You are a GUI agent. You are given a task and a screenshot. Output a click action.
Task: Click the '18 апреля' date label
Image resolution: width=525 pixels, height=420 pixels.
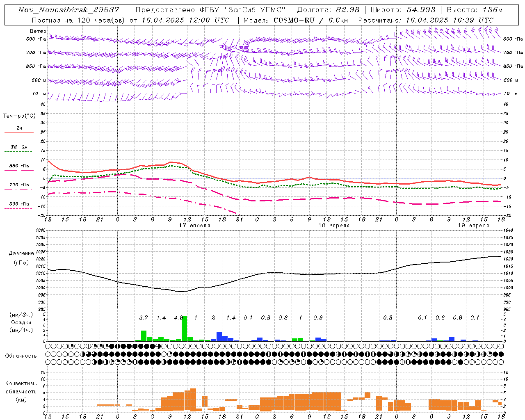point(334,226)
